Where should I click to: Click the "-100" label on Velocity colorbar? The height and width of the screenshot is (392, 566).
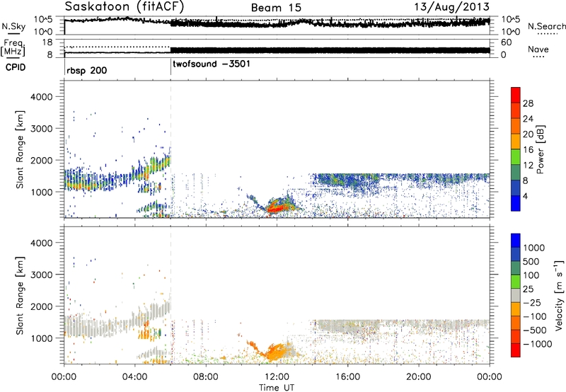534,316
